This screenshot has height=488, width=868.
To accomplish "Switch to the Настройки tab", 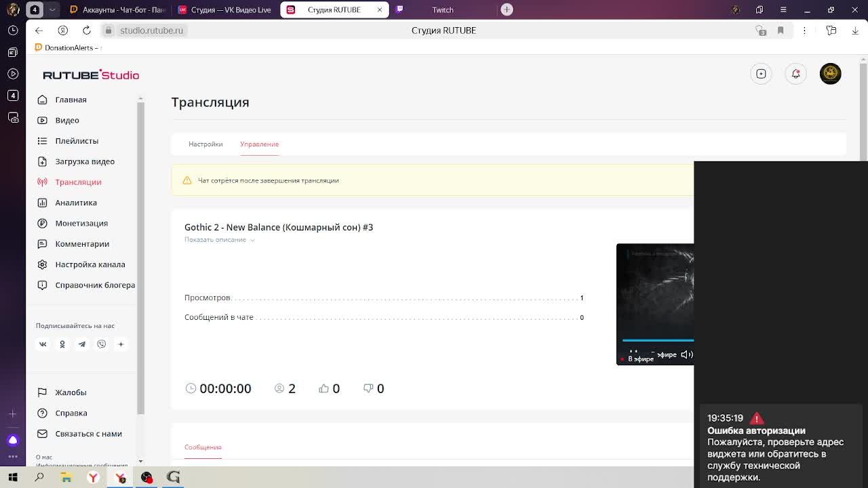I will (x=205, y=144).
